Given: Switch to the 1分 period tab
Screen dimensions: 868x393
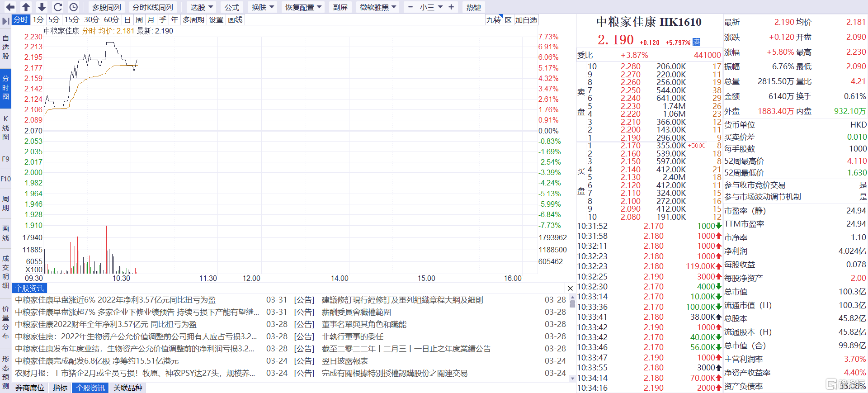Looking at the screenshot, I should 38,20.
